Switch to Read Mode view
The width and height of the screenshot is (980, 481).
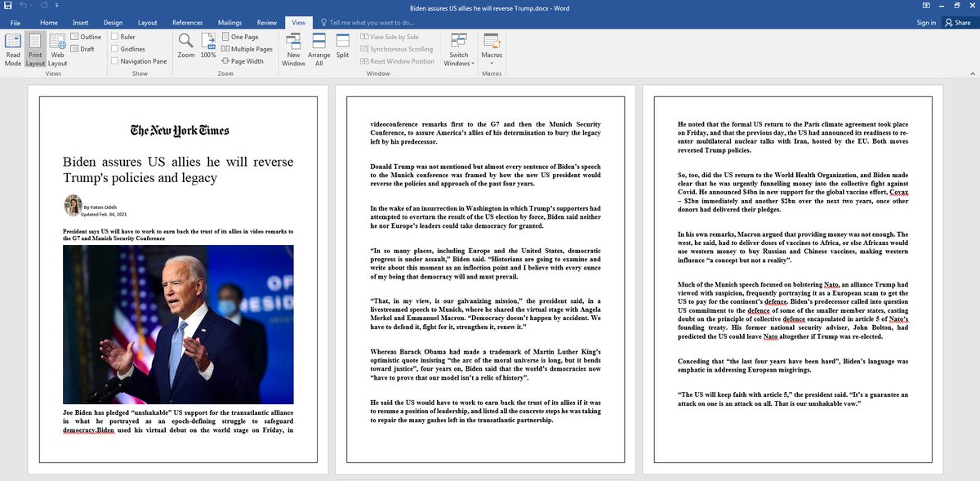tap(13, 49)
